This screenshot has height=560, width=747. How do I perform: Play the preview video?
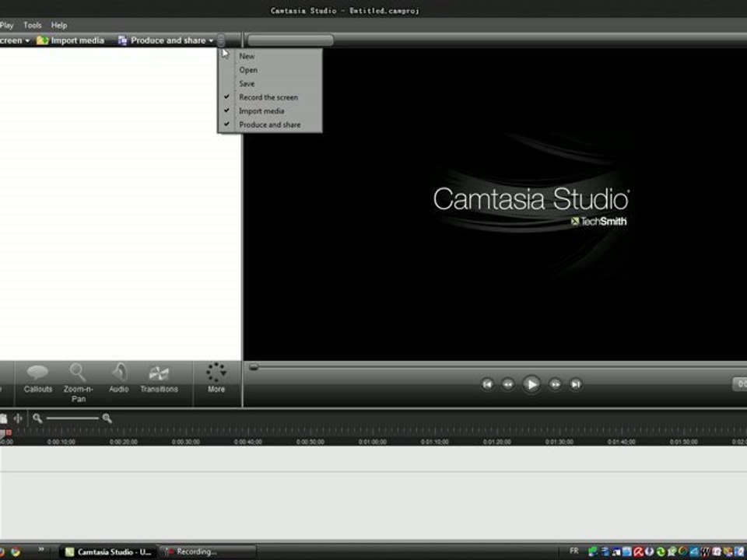coord(531,384)
